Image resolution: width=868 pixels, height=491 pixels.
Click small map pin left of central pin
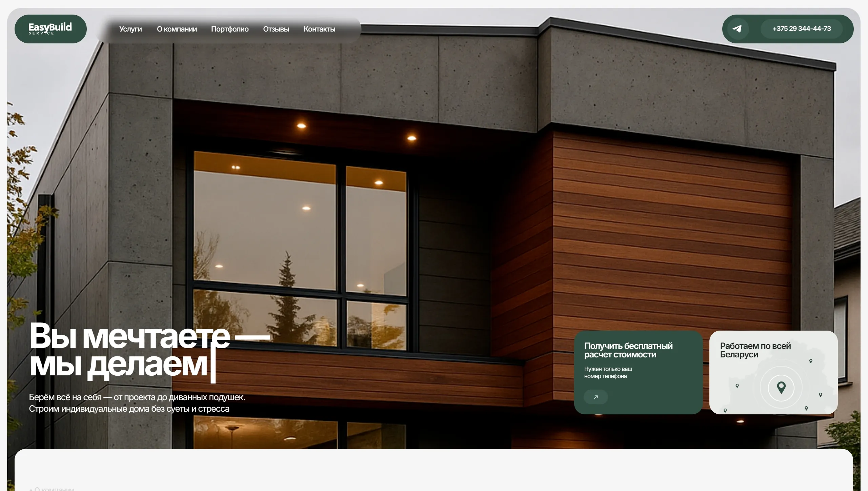pyautogui.click(x=737, y=386)
